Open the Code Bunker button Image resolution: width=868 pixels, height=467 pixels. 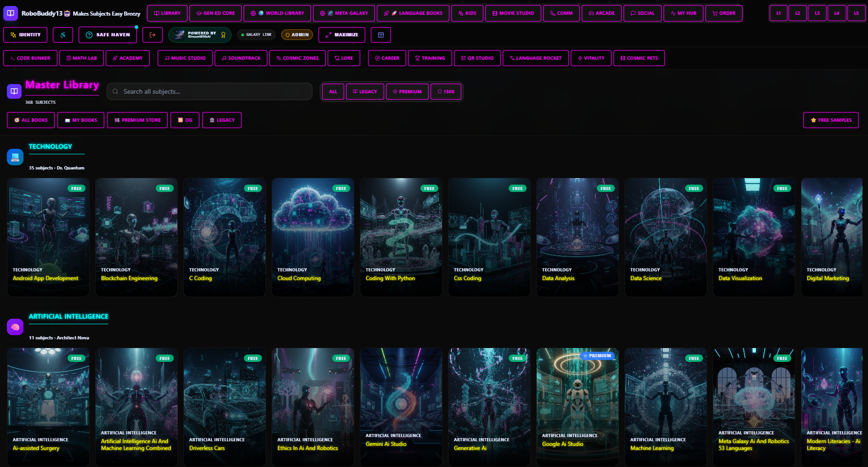click(x=30, y=58)
